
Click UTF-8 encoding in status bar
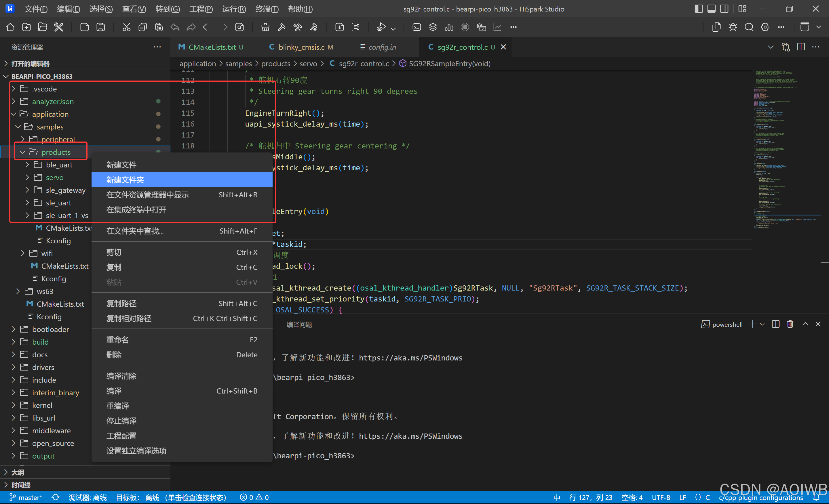click(660, 497)
